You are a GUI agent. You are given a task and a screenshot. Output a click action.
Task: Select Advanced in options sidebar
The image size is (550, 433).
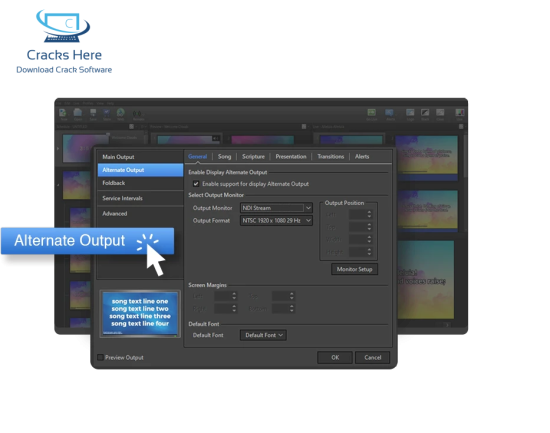click(x=140, y=214)
